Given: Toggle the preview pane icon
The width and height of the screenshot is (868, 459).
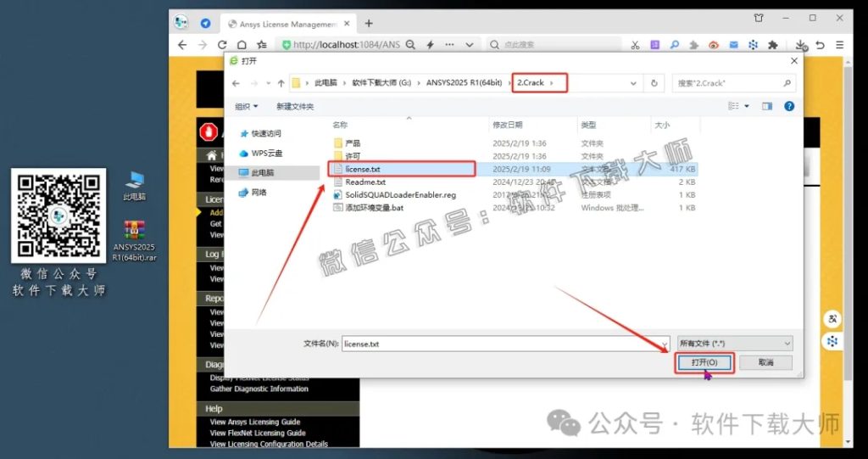Looking at the screenshot, I should [x=766, y=106].
